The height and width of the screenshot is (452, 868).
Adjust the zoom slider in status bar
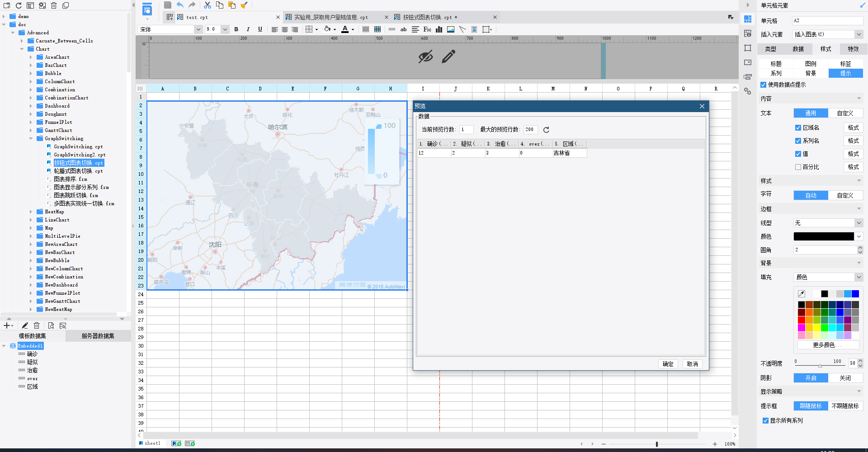coord(657,444)
